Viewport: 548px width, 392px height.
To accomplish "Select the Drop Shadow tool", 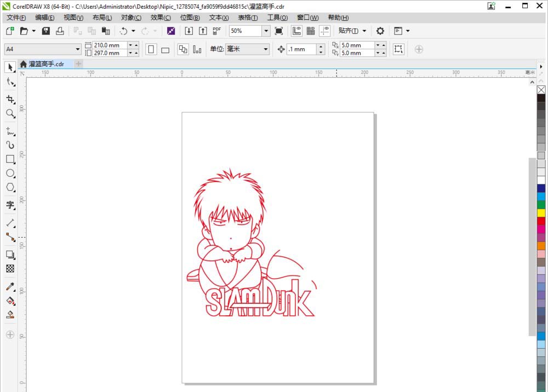I will (10, 255).
